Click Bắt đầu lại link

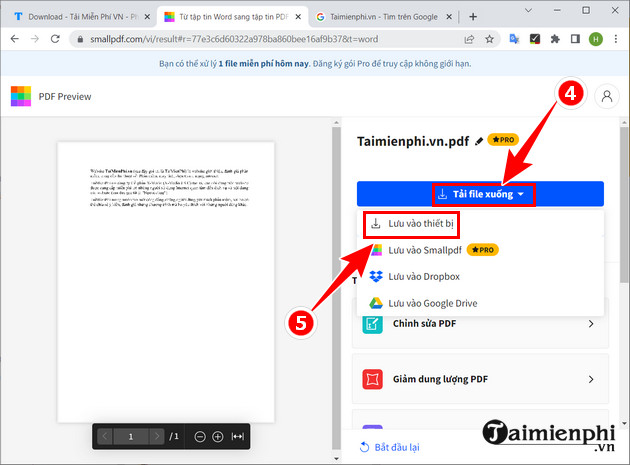coord(389,447)
